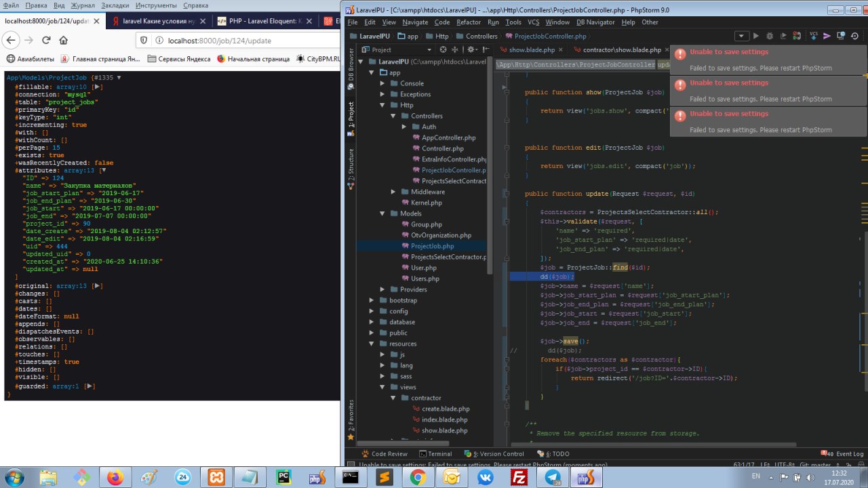This screenshot has width=868, height=488.
Task: Expand the Exceptions folder
Action: [x=382, y=94]
